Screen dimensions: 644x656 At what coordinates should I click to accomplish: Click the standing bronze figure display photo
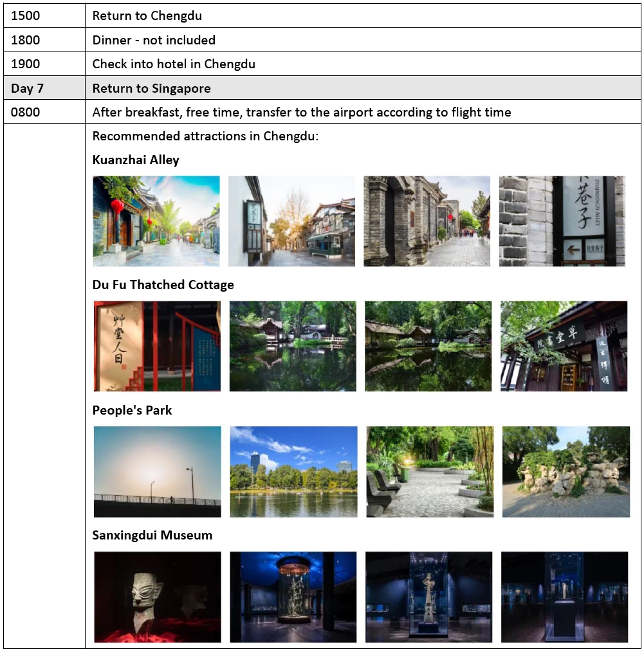(x=428, y=596)
